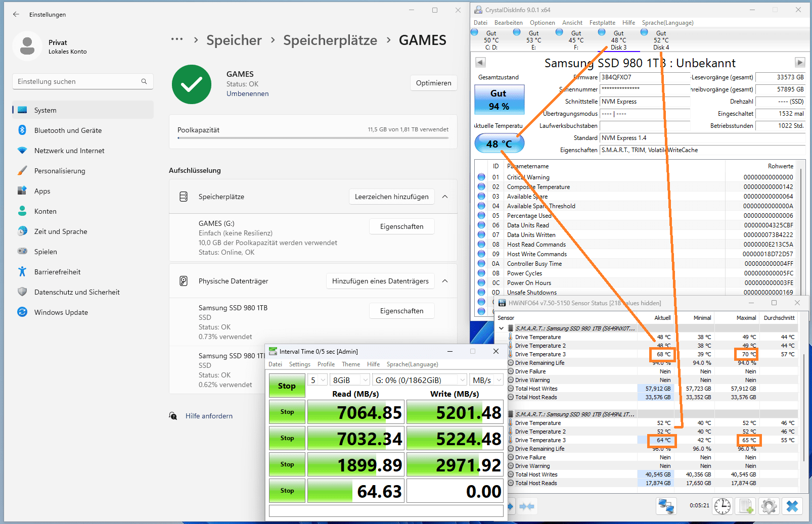Open the Apps settings page
812x524 pixels.
click(x=83, y=191)
